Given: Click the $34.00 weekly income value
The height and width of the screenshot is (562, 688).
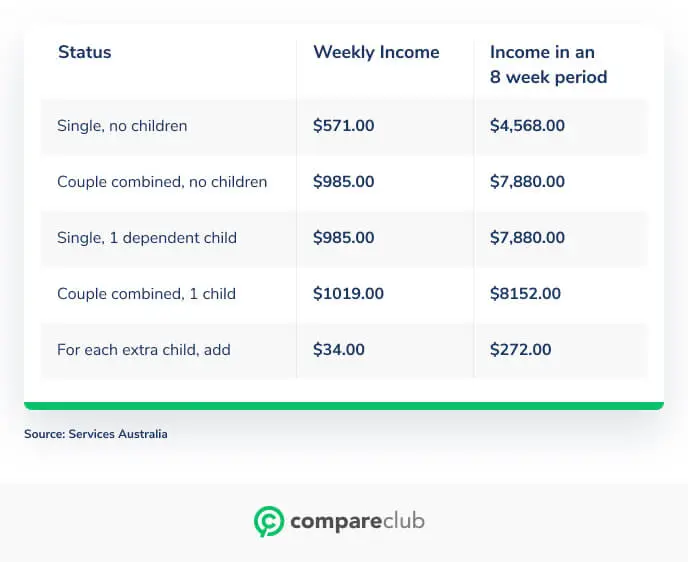Looking at the screenshot, I should coord(339,350).
